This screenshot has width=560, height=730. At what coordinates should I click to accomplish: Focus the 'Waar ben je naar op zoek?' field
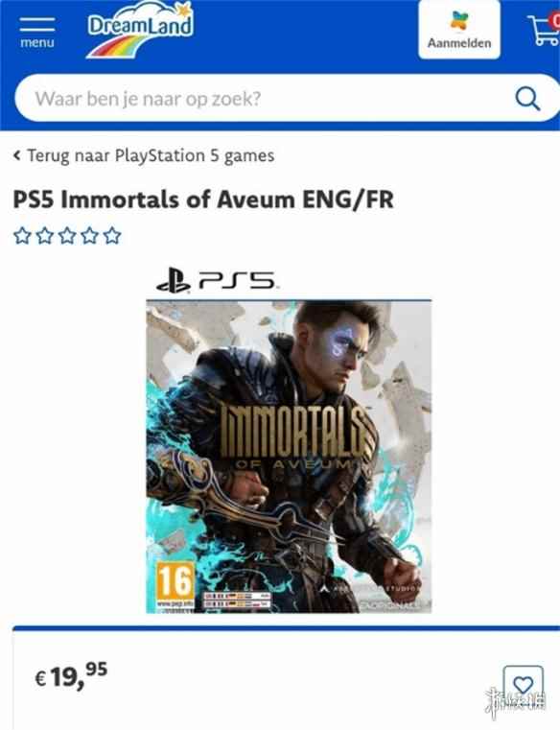tap(266, 99)
